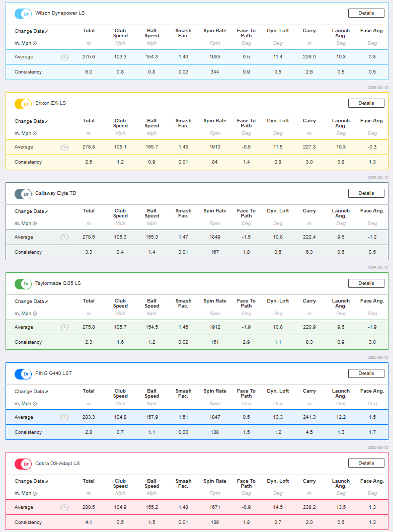Toggle the Cobra DS-Adapt LS driver switch
This screenshot has height=532, width=393.
pos(23,464)
